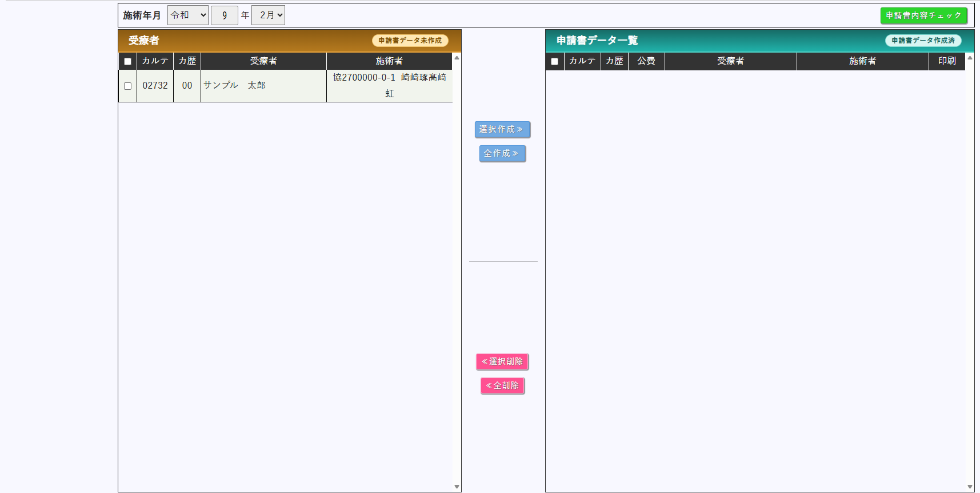
Task: Click the 施術者 column header in left table
Action: (x=389, y=61)
